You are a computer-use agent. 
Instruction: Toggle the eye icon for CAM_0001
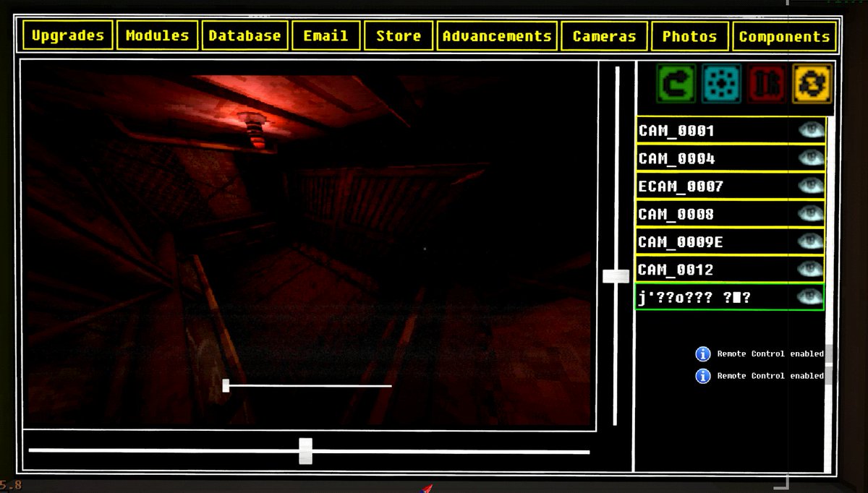click(811, 130)
